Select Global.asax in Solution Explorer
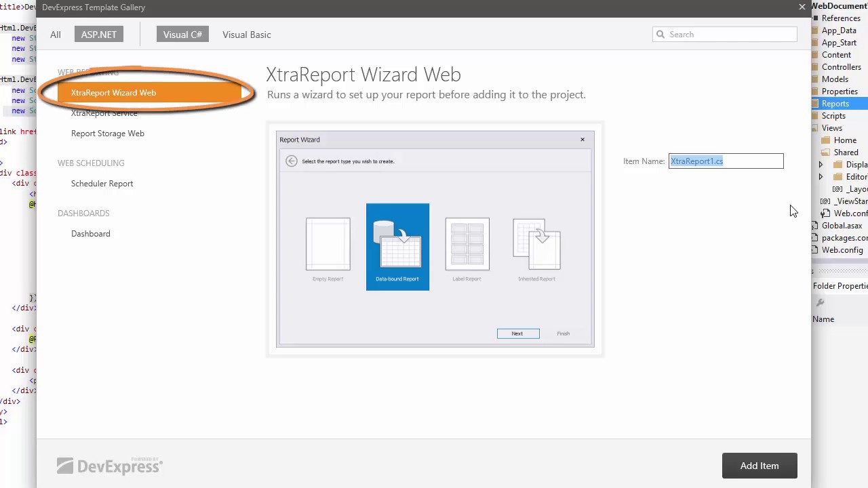 pyautogui.click(x=842, y=226)
